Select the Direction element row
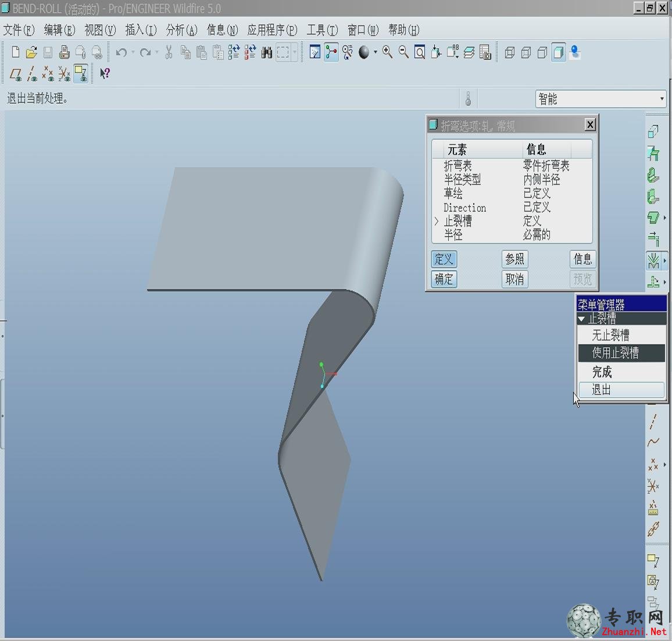The image size is (672, 641). pos(512,208)
